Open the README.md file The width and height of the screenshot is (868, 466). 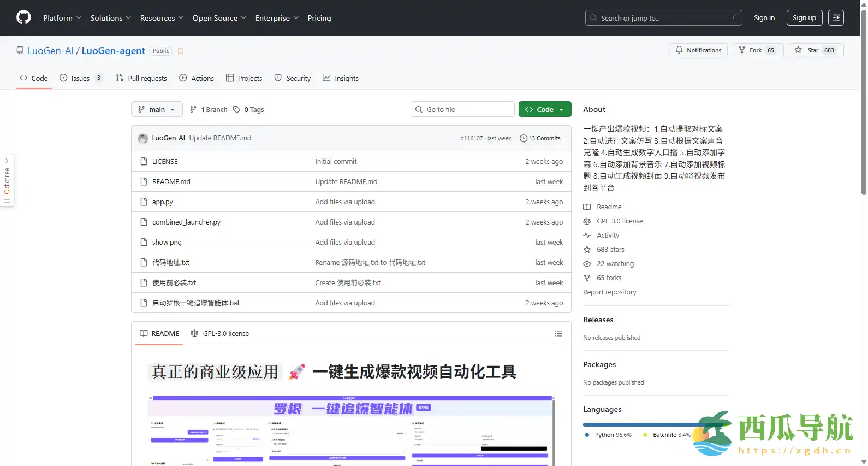(x=171, y=181)
